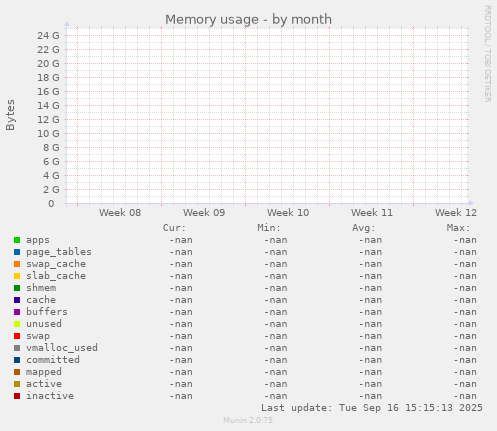Screen dimensions: 497x431
Task: Click the blue page_tables legend swatch
Action: click(x=17, y=252)
